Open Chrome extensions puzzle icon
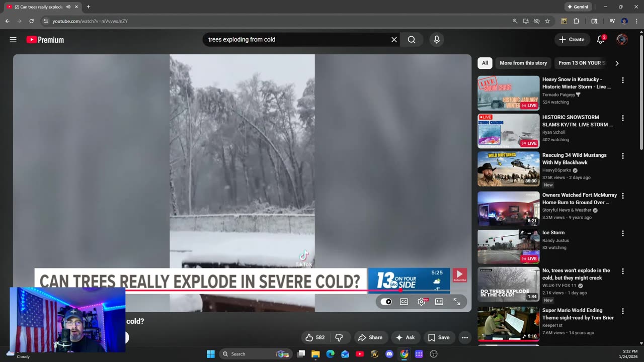 pyautogui.click(x=577, y=21)
